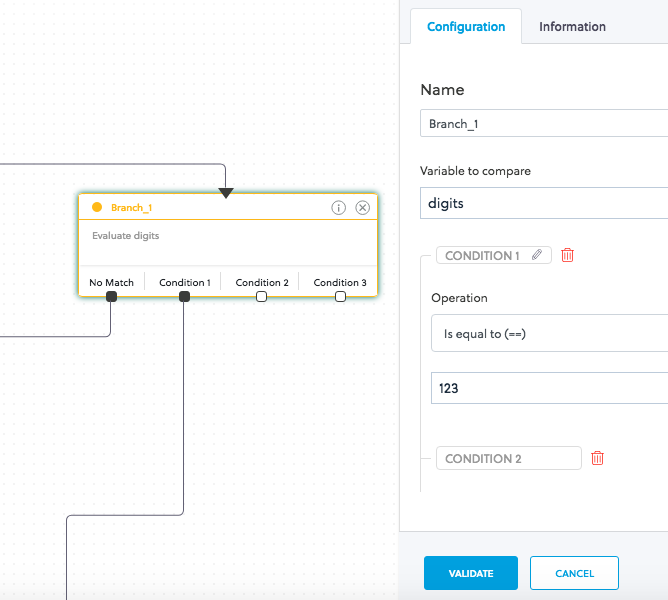Open the Operation 'Is equal to' dropdown
Image resolution: width=668 pixels, height=600 pixels.
click(550, 334)
